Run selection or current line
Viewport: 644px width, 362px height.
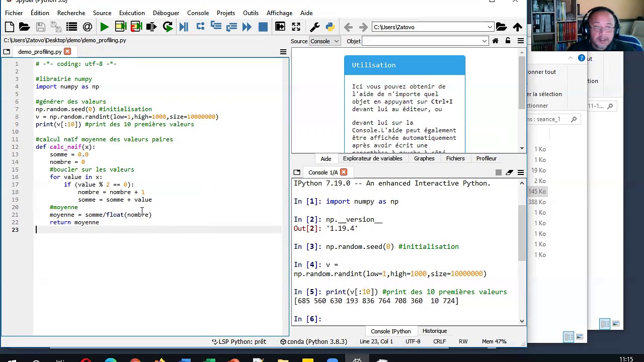[151, 27]
